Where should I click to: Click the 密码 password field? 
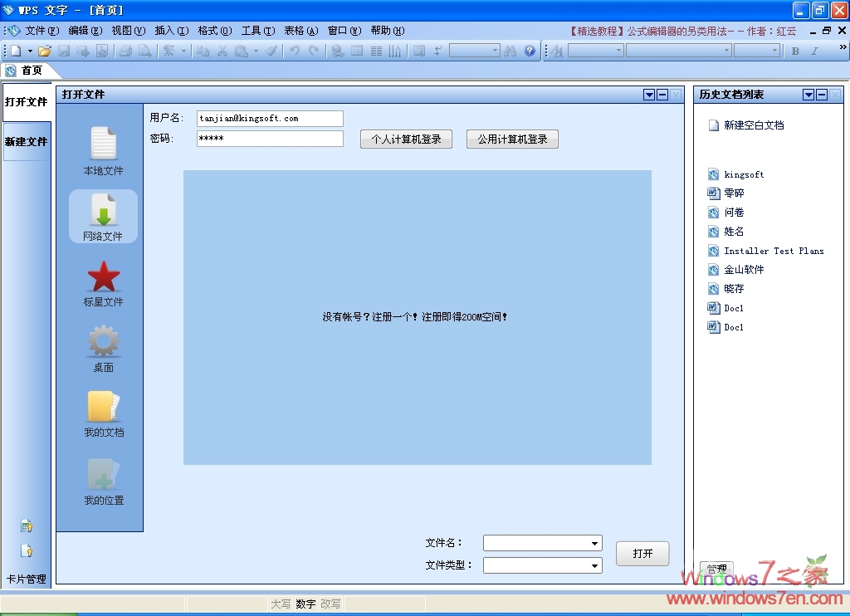270,139
